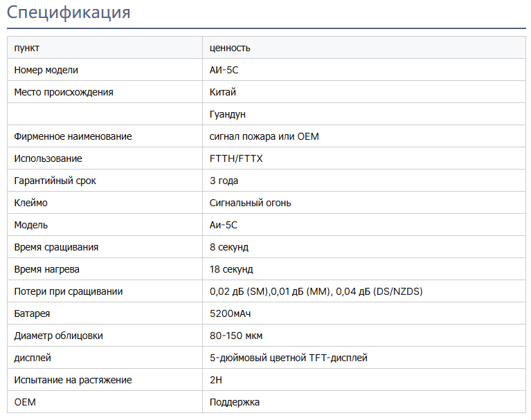Click the '3 года' value

(224, 181)
